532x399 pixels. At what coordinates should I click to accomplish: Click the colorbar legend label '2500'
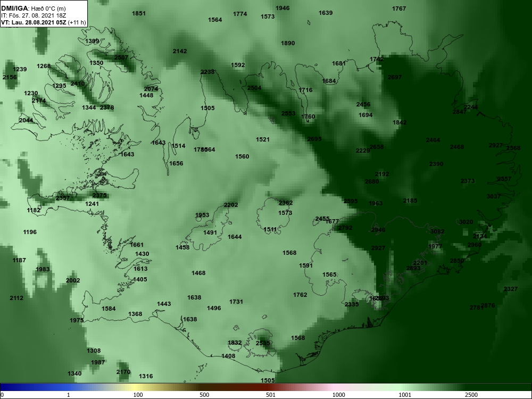click(x=471, y=395)
